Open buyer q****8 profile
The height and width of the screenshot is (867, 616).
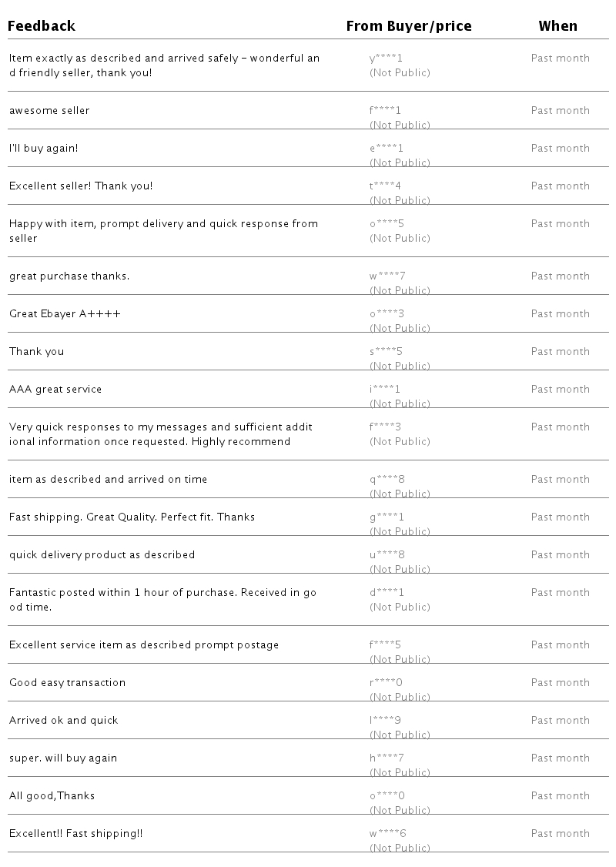pos(387,480)
